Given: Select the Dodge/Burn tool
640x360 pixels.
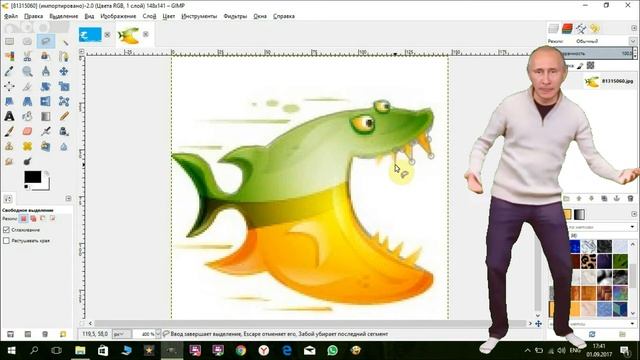Looking at the screenshot, I should coord(27,161).
